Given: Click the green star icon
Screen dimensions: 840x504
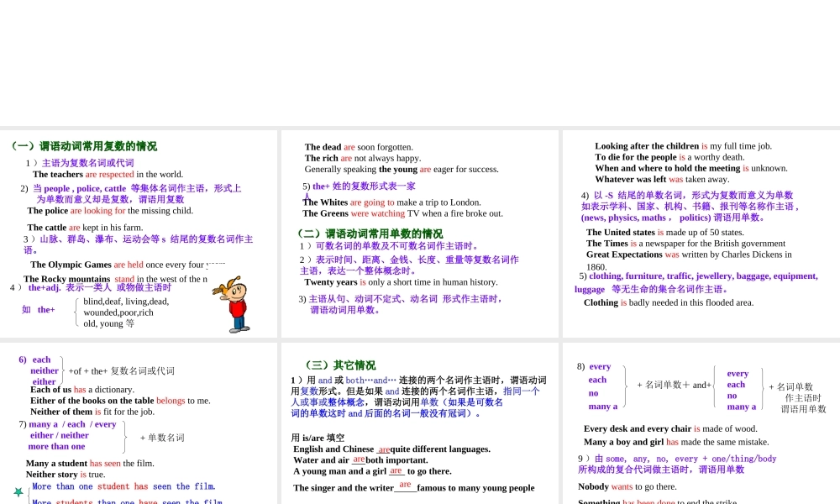Looking at the screenshot, I should coord(18,491).
